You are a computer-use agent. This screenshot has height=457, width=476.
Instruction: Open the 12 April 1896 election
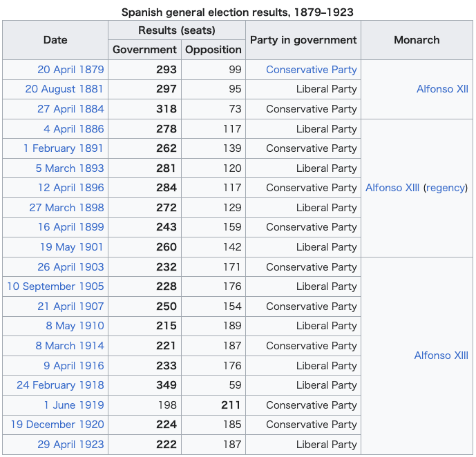pyautogui.click(x=70, y=188)
